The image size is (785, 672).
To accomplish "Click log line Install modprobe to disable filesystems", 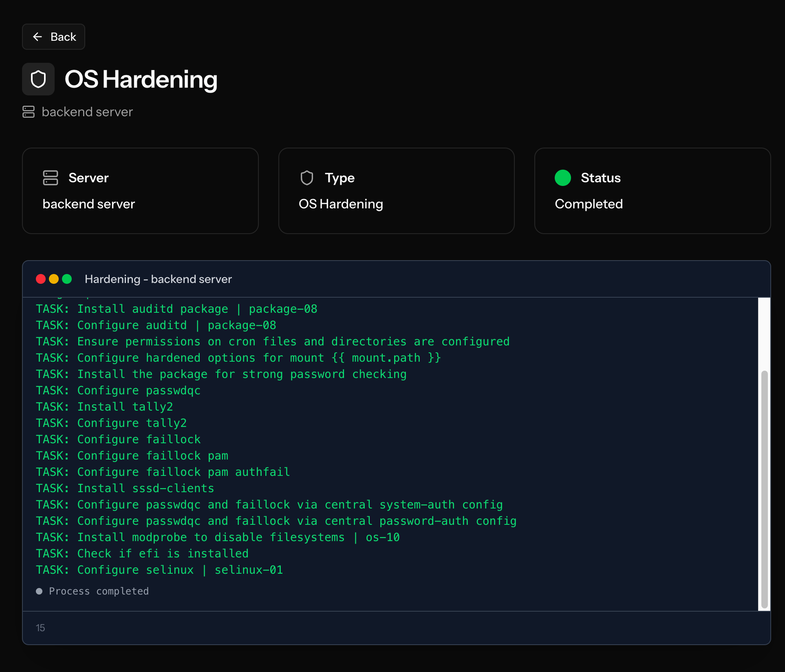I will tap(218, 537).
